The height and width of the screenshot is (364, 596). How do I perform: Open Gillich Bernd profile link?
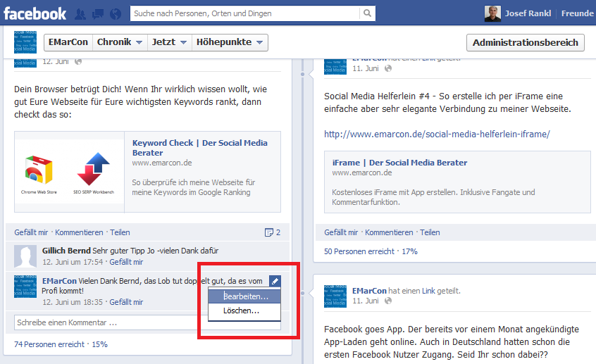pos(66,251)
